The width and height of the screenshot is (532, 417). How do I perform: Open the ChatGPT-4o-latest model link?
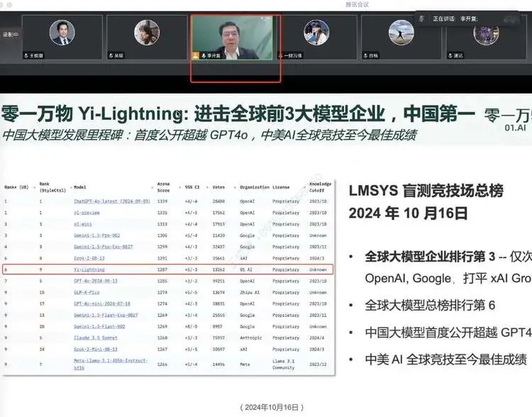[112, 201]
